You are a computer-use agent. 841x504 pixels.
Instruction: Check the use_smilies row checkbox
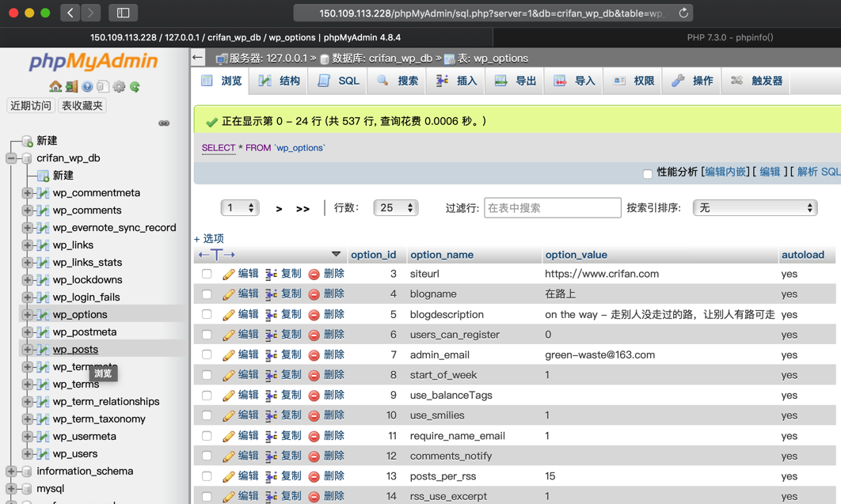point(207,415)
